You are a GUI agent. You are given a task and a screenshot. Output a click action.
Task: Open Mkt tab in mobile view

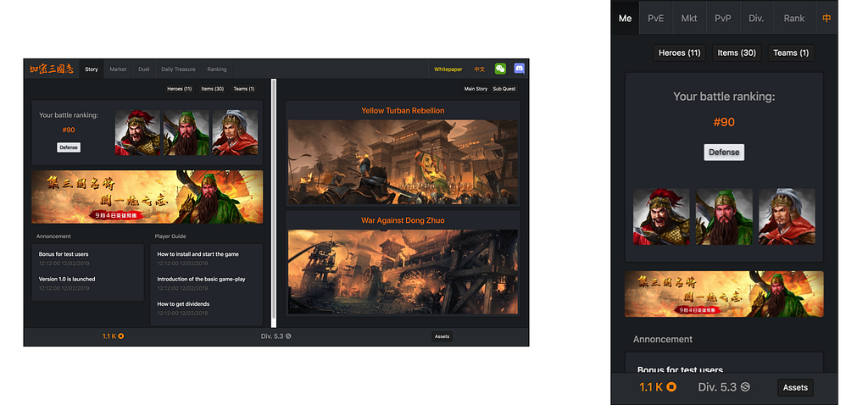[689, 19]
